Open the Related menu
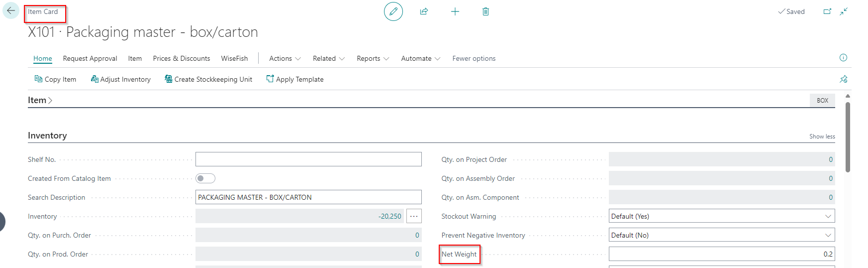 [328, 58]
